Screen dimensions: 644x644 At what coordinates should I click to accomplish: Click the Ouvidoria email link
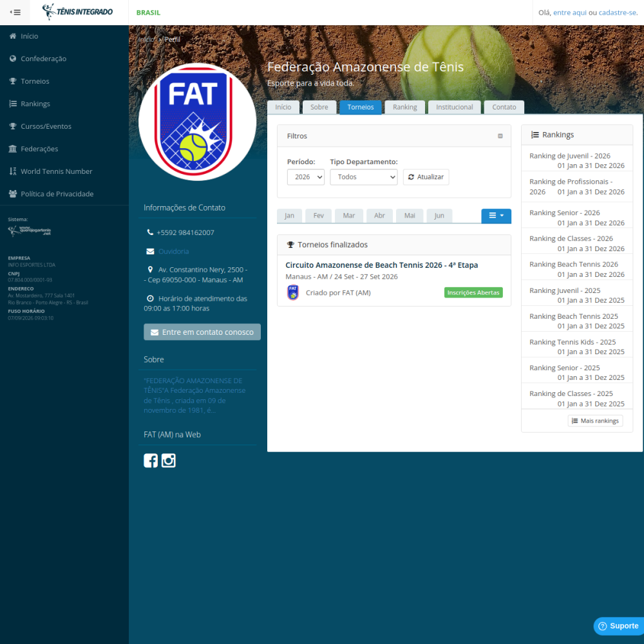[173, 251]
